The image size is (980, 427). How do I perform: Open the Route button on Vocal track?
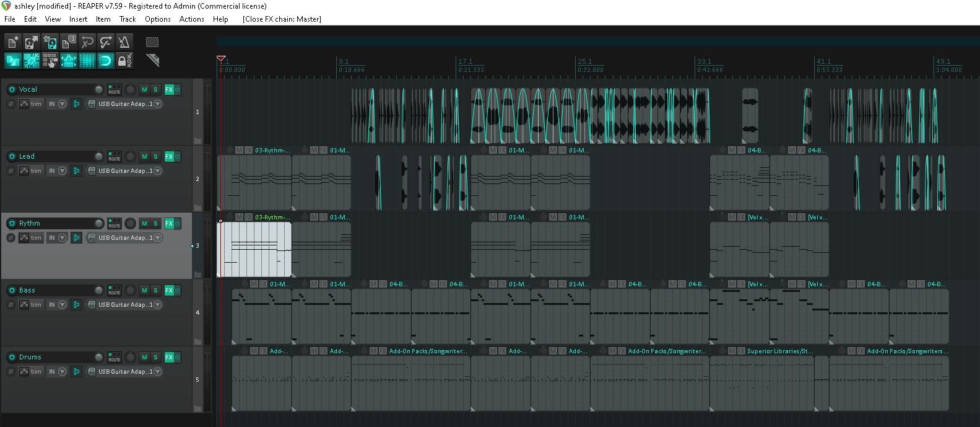[115, 89]
